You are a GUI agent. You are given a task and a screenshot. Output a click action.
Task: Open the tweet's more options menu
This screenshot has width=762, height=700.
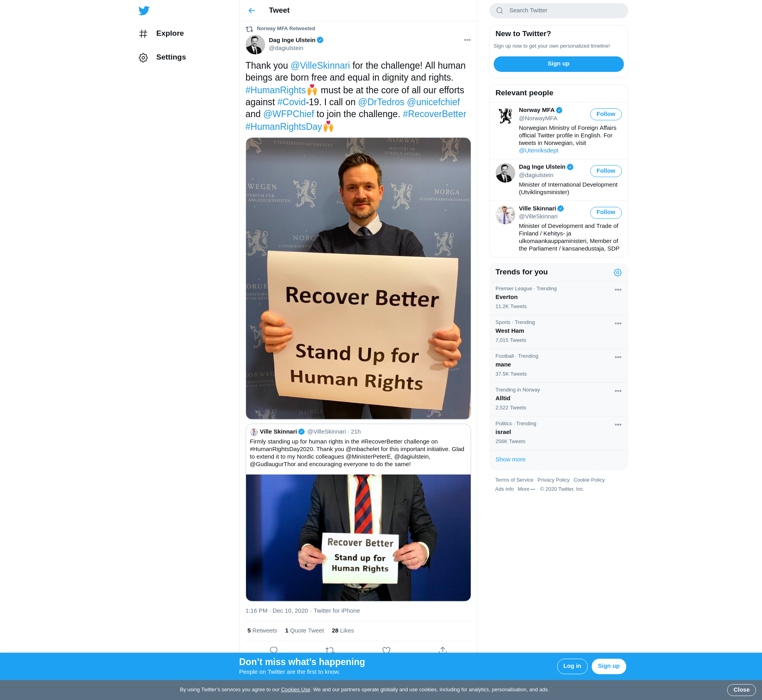[467, 40]
